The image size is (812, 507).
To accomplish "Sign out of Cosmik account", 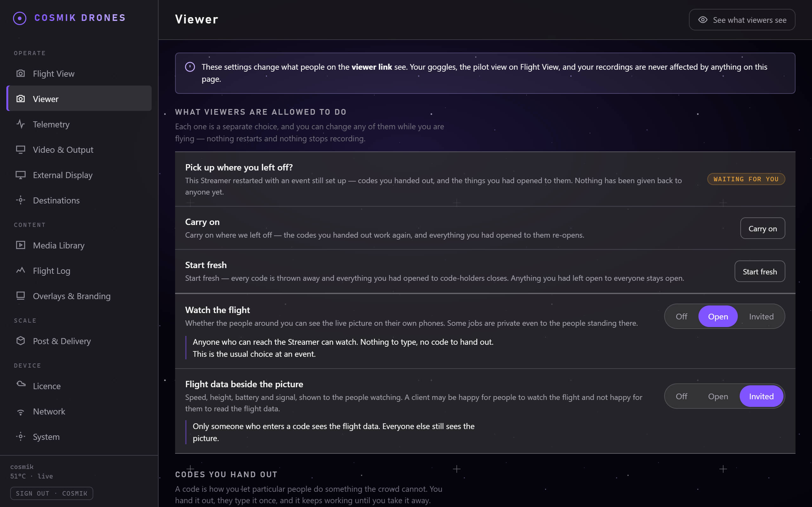I will [51, 493].
